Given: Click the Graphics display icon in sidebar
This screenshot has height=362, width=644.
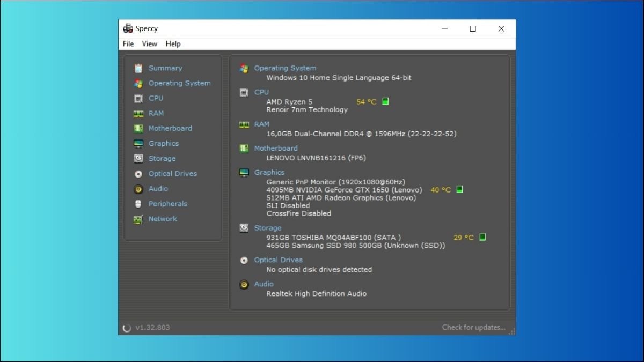Looking at the screenshot, I should point(139,143).
